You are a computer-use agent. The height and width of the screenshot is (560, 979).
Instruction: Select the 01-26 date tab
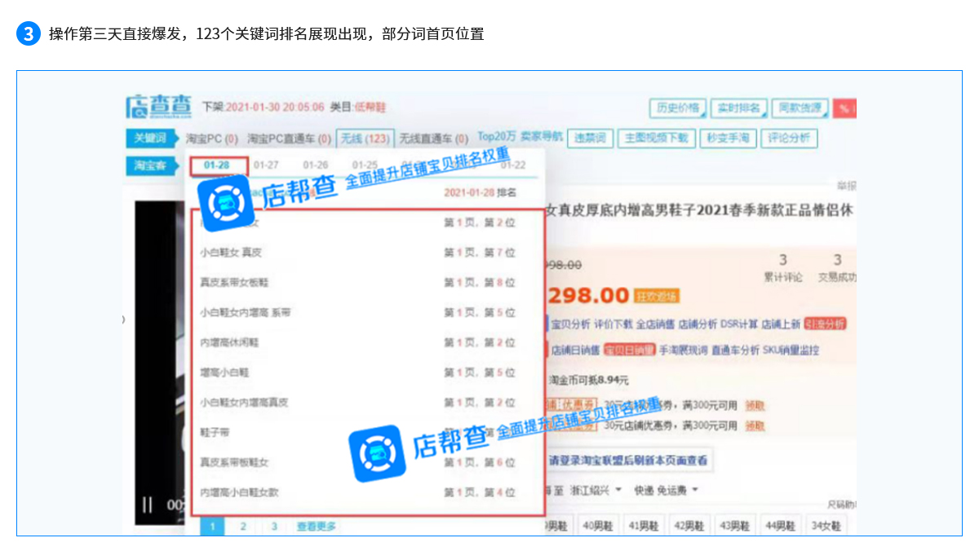(316, 165)
